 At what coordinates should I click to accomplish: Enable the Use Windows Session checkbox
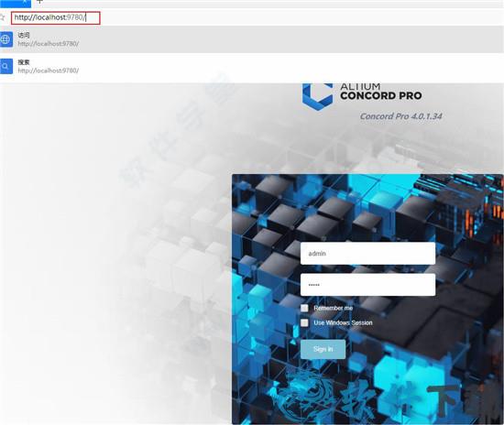point(304,322)
